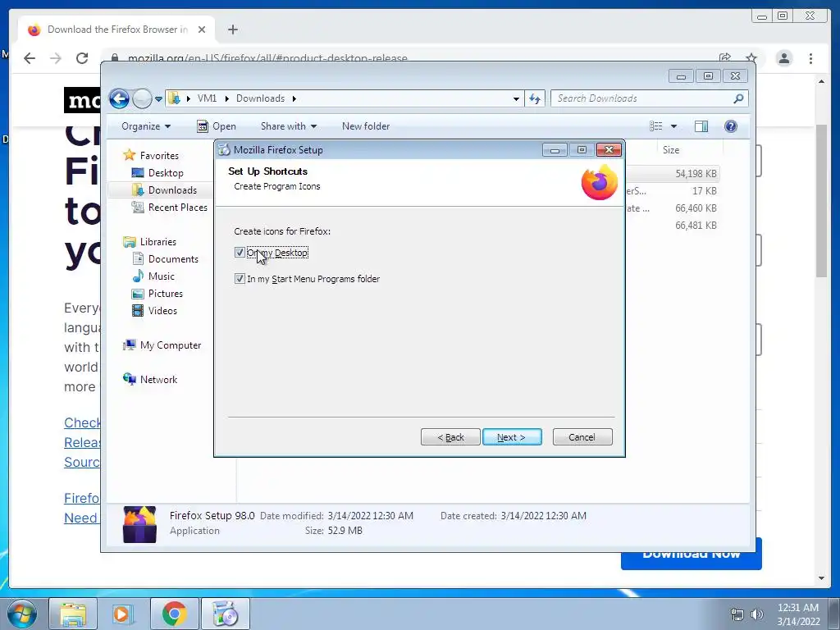
Task: Select the 66,481 KB file row
Action: point(672,225)
